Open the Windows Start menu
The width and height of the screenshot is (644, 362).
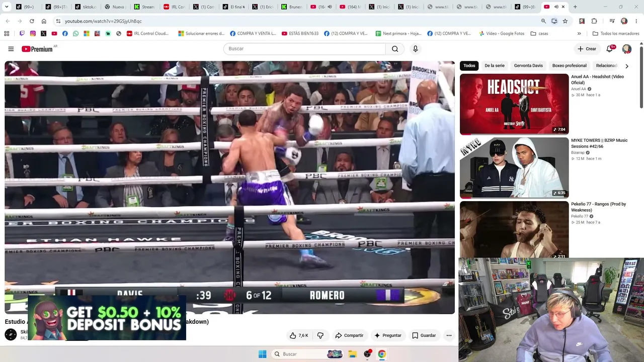(x=262, y=354)
